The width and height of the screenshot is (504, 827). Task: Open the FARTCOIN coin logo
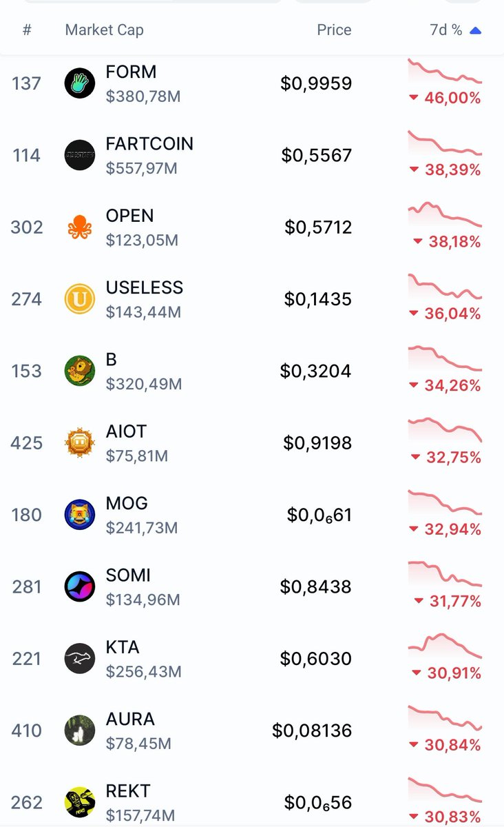pyautogui.click(x=79, y=155)
